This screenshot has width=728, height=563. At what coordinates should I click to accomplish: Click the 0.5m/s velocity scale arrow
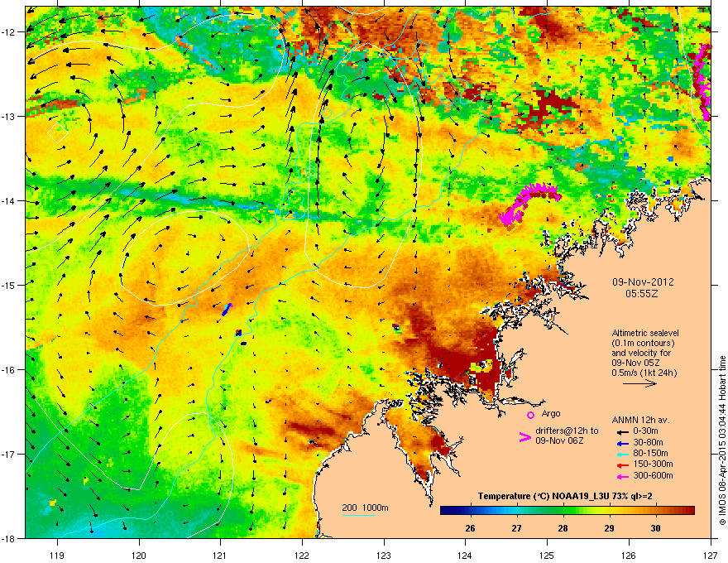(639, 383)
